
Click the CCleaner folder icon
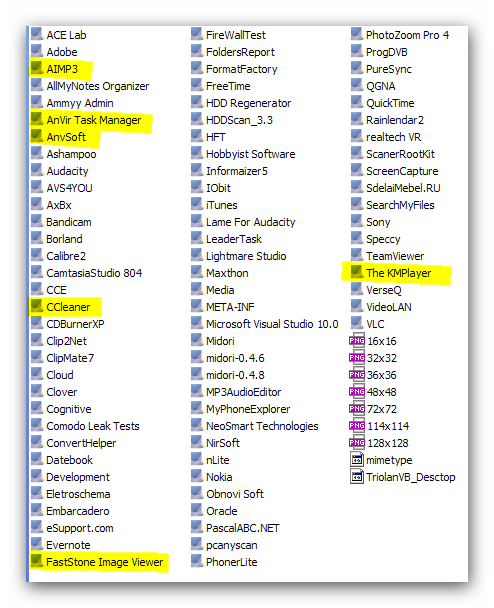pos(37,306)
